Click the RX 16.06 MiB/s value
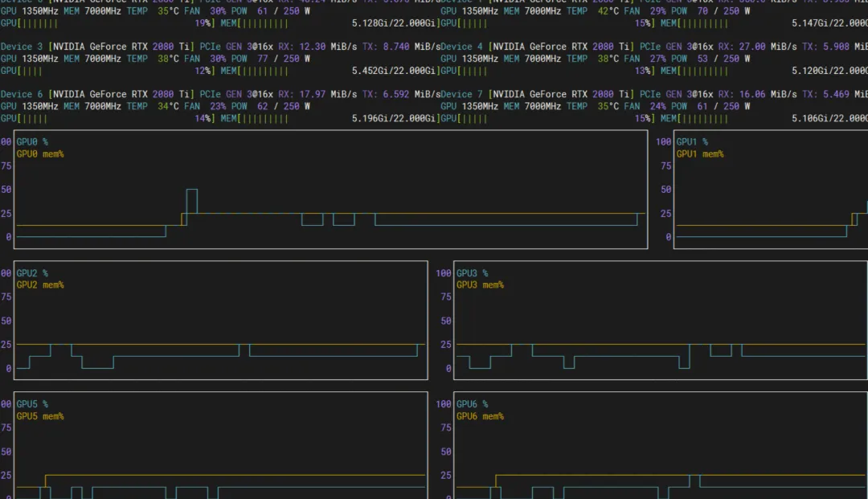Screen dimensions: 868x499 [758, 94]
